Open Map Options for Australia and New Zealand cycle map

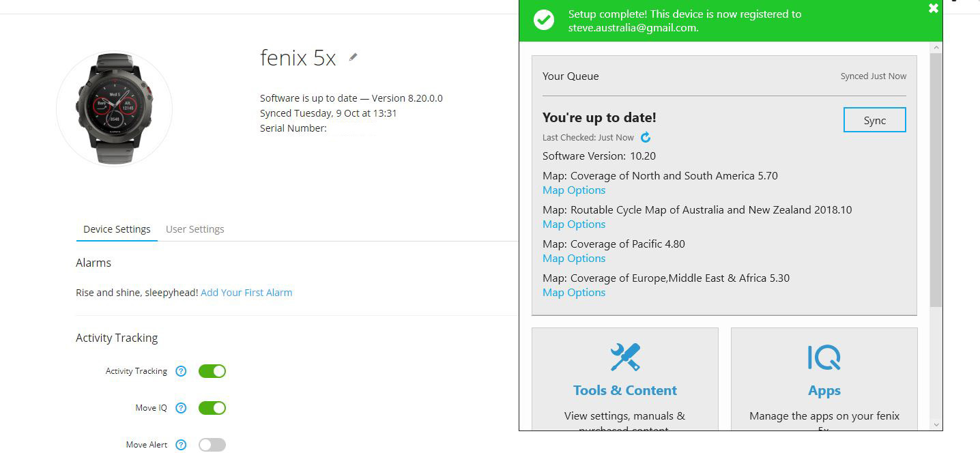coord(574,224)
